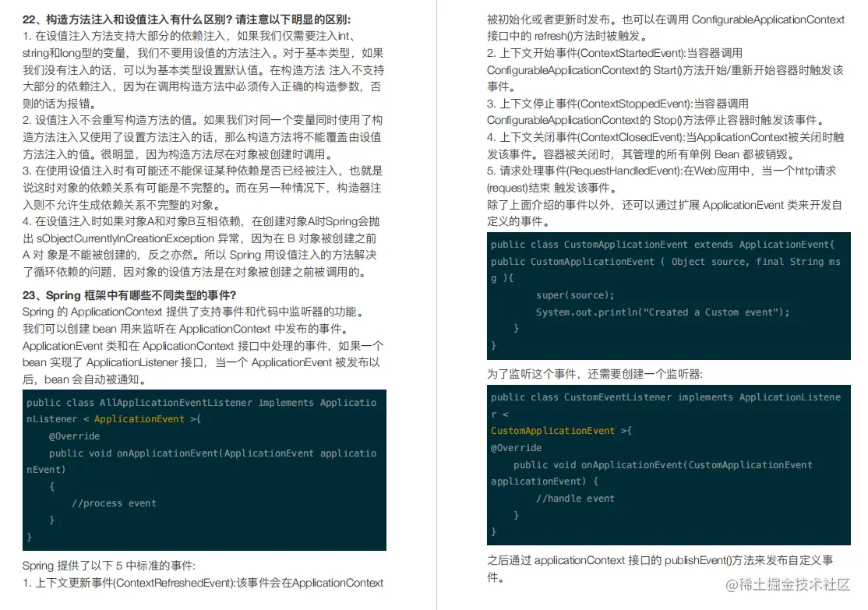Click line 'Spring 提供了以下 5 中标准的事件:'
868x610 pixels.
pos(109,566)
